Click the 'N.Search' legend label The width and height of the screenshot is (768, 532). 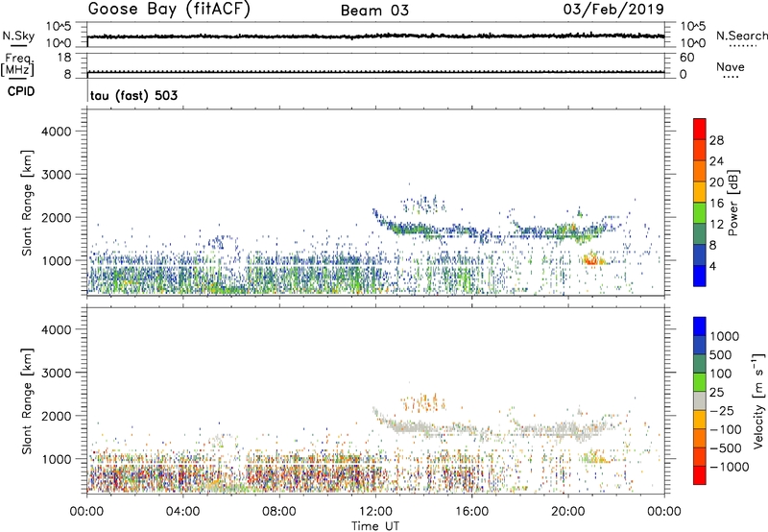741,36
